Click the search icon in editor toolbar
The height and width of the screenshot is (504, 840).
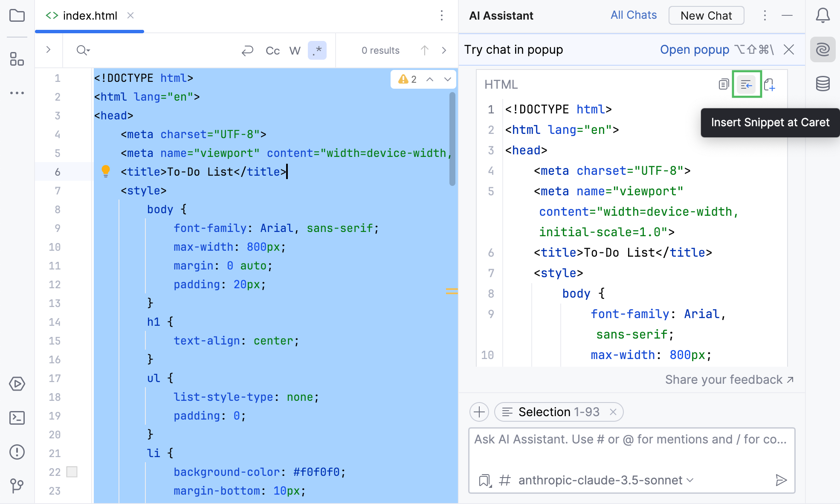(x=83, y=50)
